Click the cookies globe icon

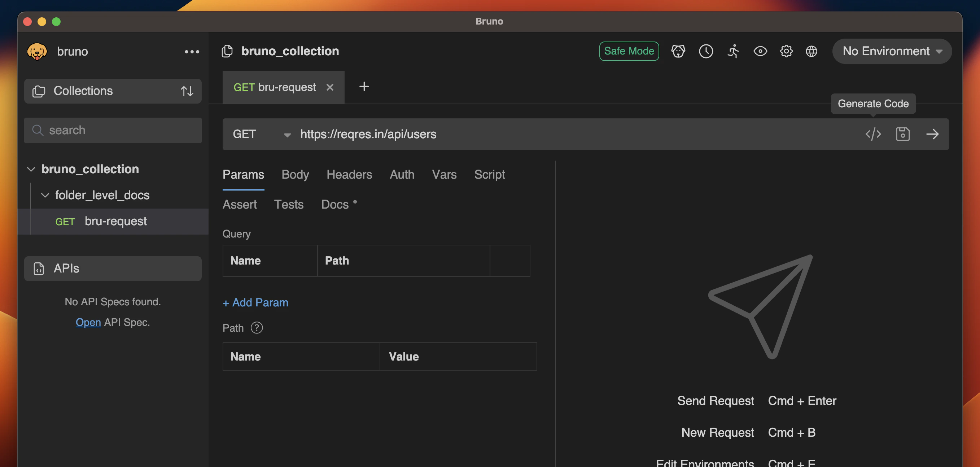(x=811, y=51)
